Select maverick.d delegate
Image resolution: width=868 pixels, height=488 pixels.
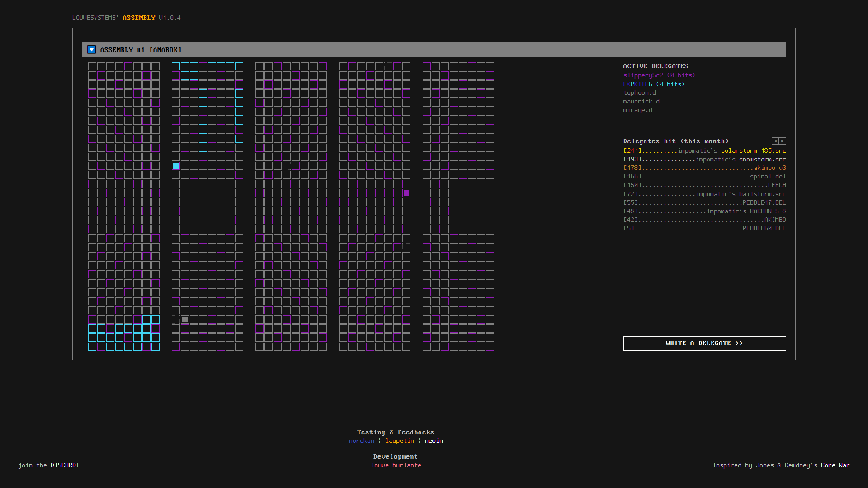[x=641, y=101]
